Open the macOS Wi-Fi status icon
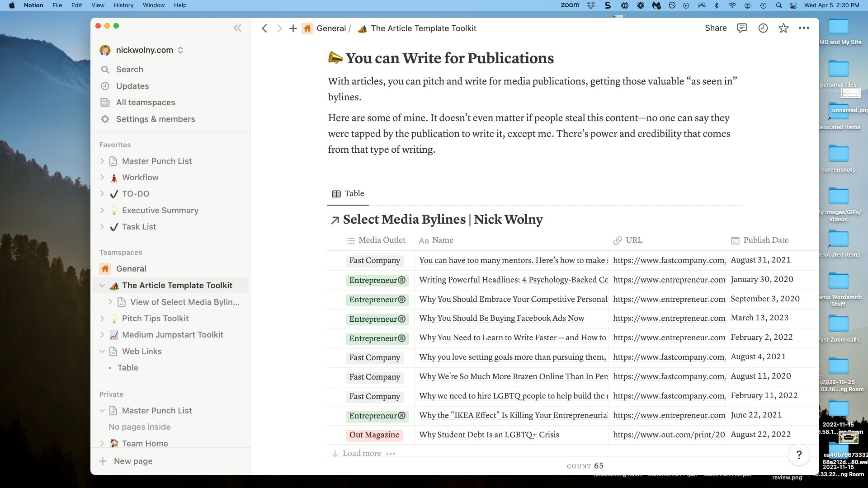Image resolution: width=868 pixels, height=488 pixels. point(732,5)
